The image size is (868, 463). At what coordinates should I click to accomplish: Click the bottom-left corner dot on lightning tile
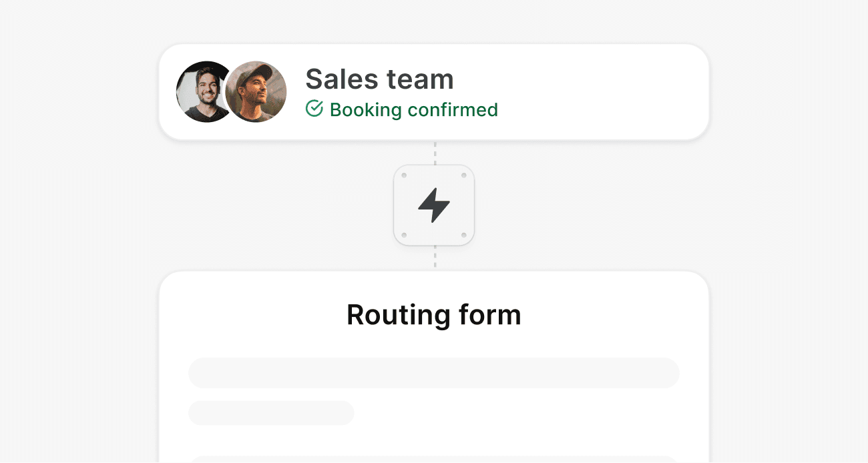click(404, 235)
